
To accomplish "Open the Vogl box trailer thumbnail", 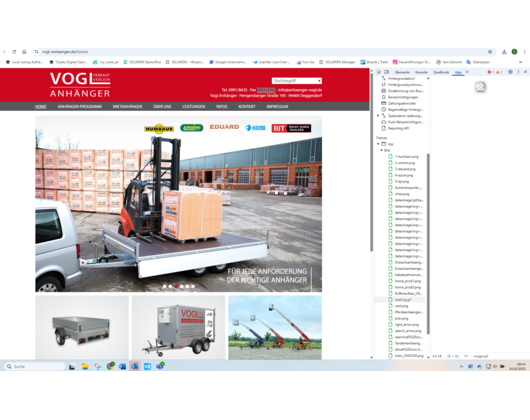I will tap(178, 327).
